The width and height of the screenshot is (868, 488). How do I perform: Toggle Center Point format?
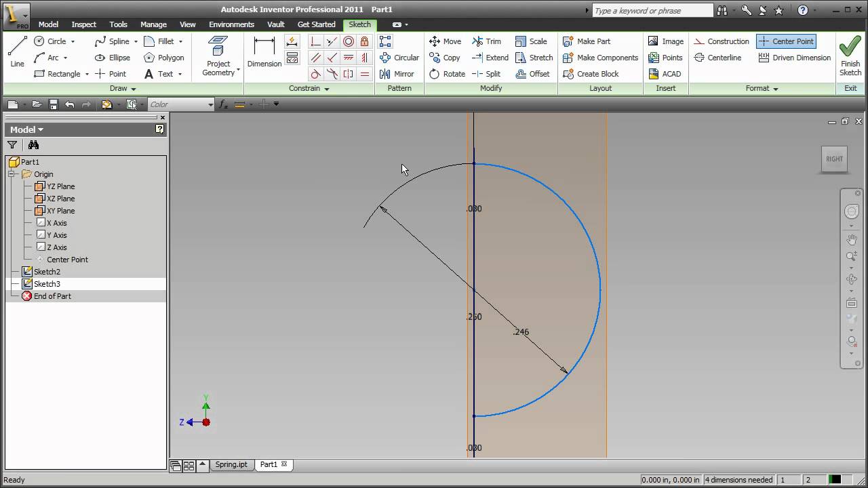786,41
